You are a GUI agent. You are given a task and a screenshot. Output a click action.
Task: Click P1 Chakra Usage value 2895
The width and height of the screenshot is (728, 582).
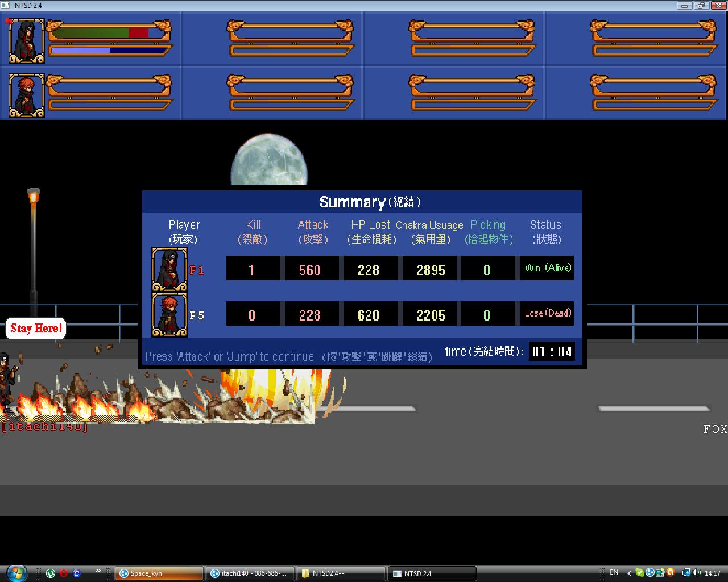[429, 268]
